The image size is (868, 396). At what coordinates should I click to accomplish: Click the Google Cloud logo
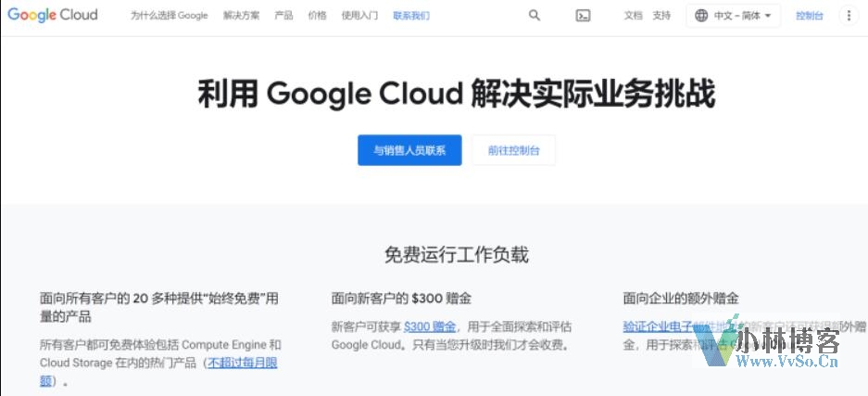pos(53,15)
